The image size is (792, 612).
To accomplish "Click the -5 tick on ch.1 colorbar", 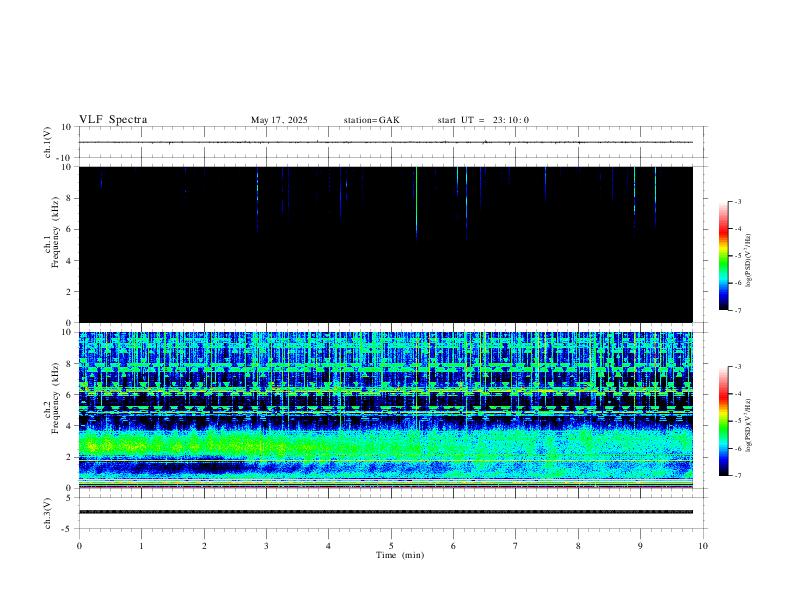I will click(x=737, y=256).
